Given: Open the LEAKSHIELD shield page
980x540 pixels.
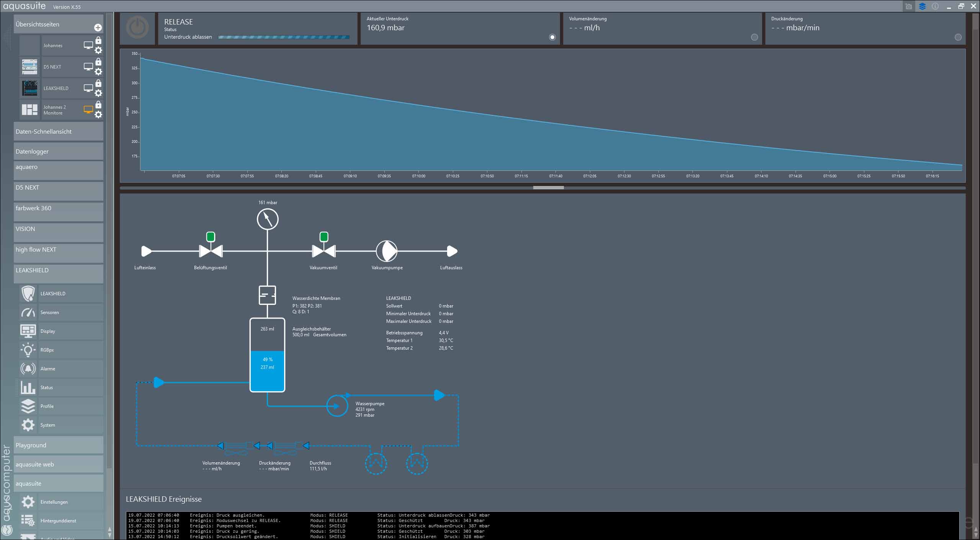Looking at the screenshot, I should [x=61, y=293].
